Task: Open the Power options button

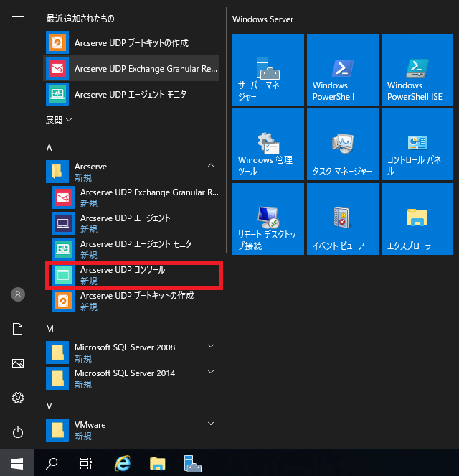Action: click(18, 432)
